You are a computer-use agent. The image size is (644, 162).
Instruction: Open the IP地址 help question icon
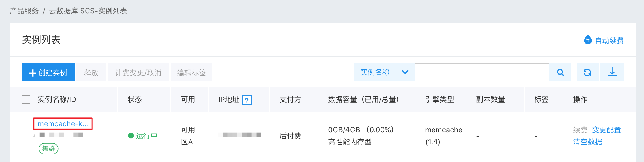pyautogui.click(x=247, y=100)
